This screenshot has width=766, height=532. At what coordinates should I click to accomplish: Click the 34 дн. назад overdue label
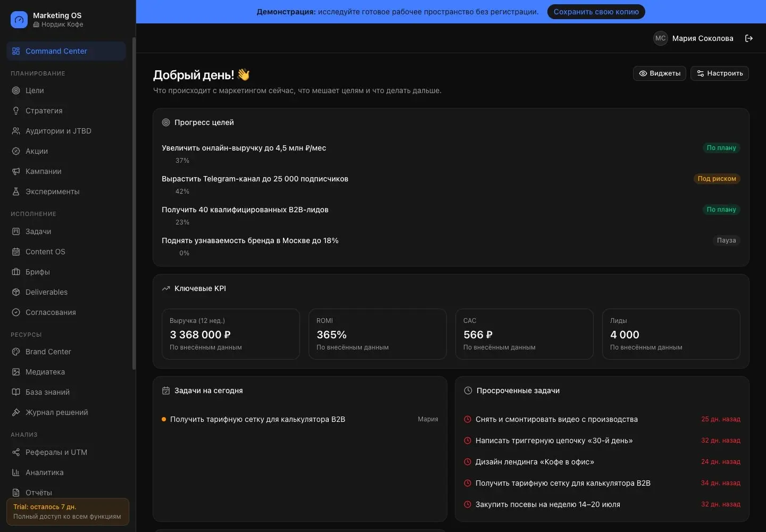tap(721, 483)
